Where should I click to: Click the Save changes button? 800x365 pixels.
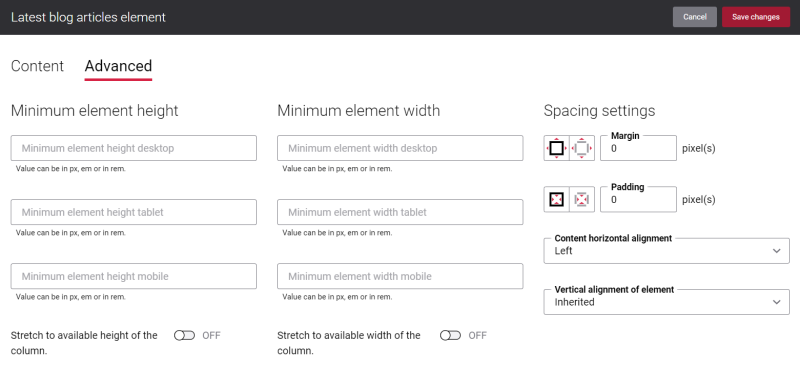[x=756, y=17]
